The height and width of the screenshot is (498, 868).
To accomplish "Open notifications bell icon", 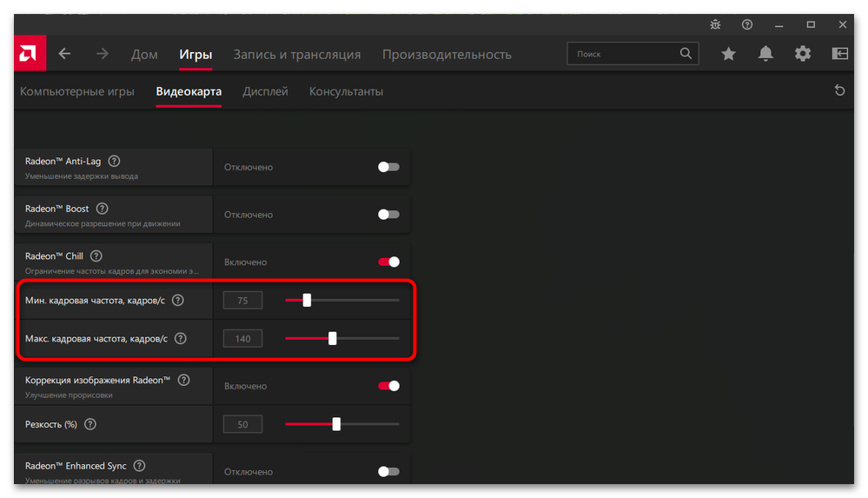I will [x=765, y=54].
